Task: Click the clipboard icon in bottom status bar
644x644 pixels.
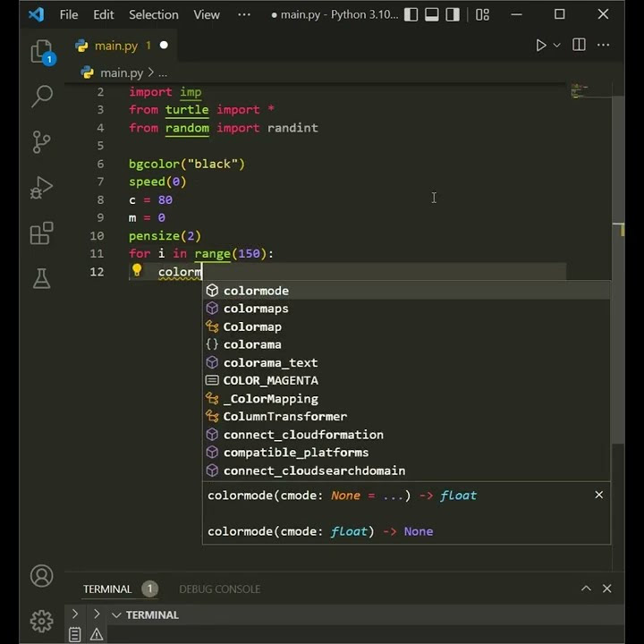Action: click(74, 634)
